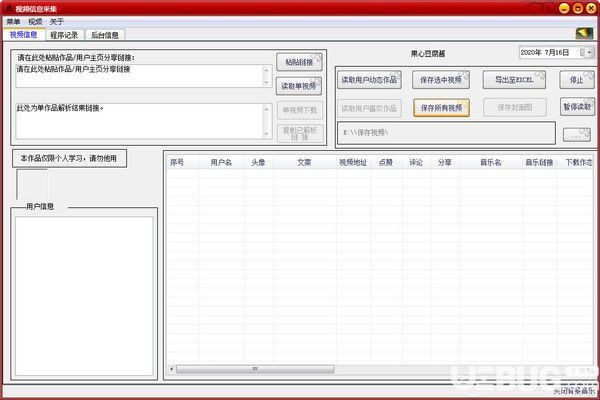600x400 pixels.
Task: Click the parsed result link text box
Action: coord(141,121)
